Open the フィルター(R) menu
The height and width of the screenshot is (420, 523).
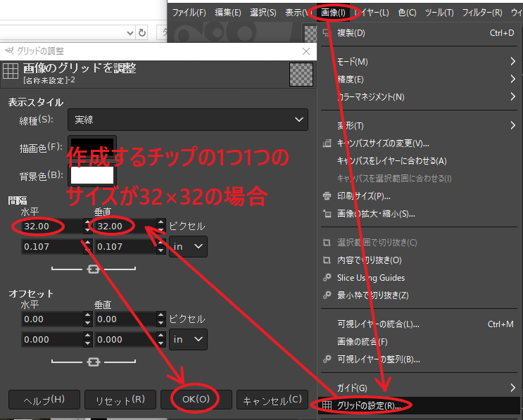(482, 13)
